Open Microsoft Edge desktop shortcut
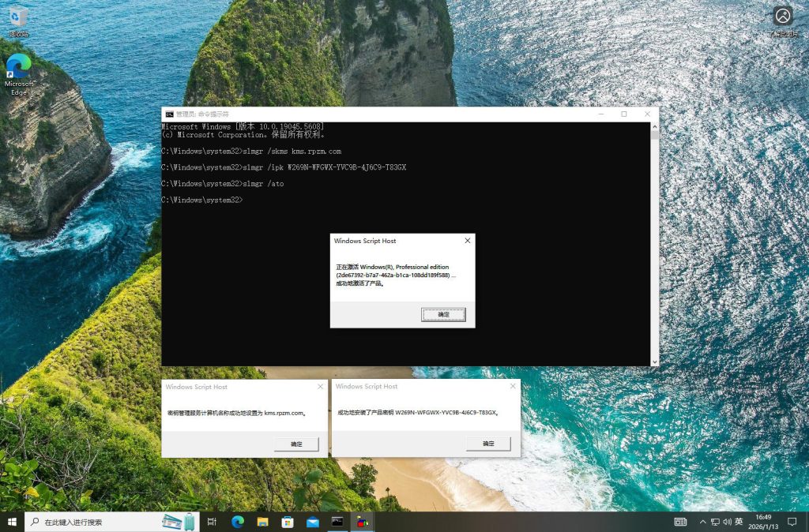The width and height of the screenshot is (809, 532). click(18, 73)
